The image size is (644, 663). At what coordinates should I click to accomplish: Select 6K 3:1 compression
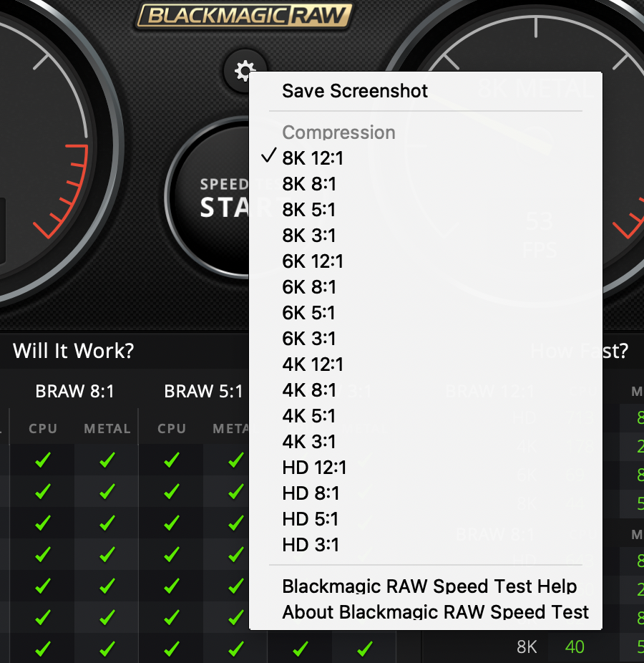tap(426, 339)
